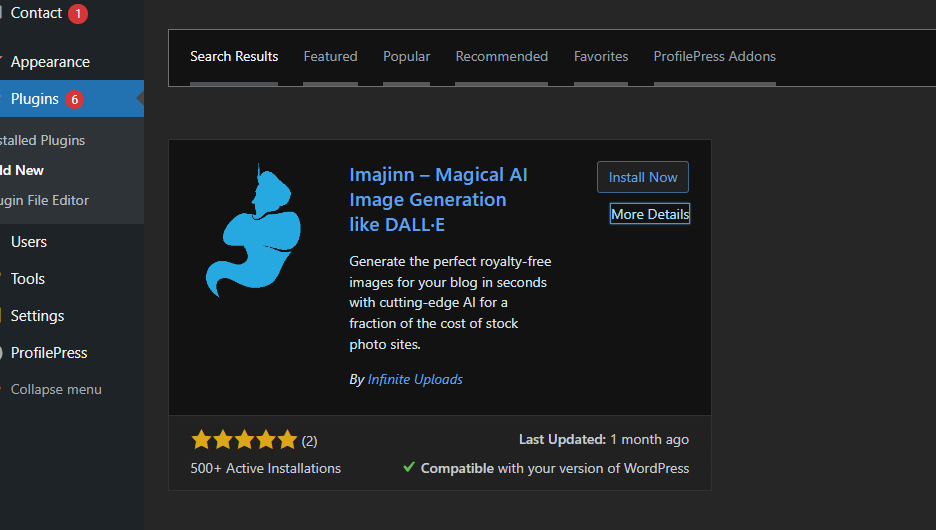The height and width of the screenshot is (530, 936).
Task: Go to the Favorites tab
Action: [601, 56]
